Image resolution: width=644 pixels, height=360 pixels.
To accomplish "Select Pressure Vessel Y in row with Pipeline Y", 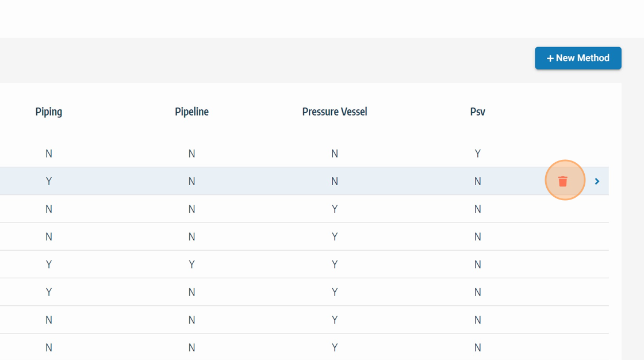I will (335, 265).
